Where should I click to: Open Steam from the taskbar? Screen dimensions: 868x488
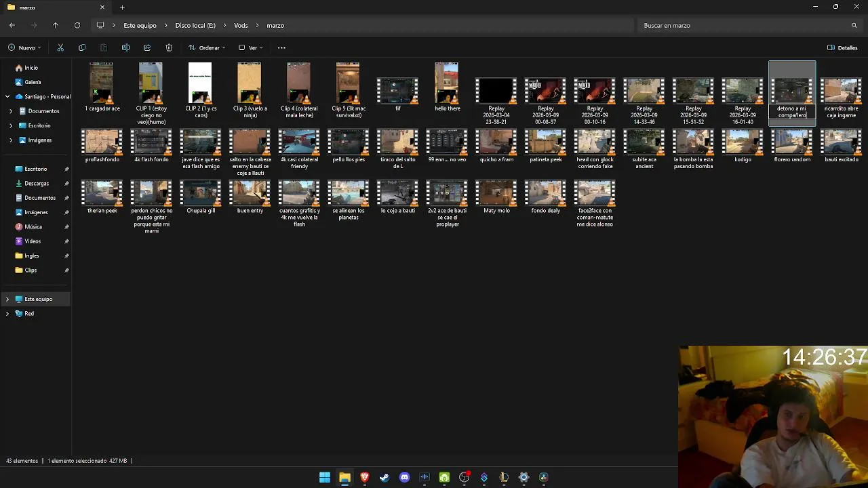coord(384,477)
